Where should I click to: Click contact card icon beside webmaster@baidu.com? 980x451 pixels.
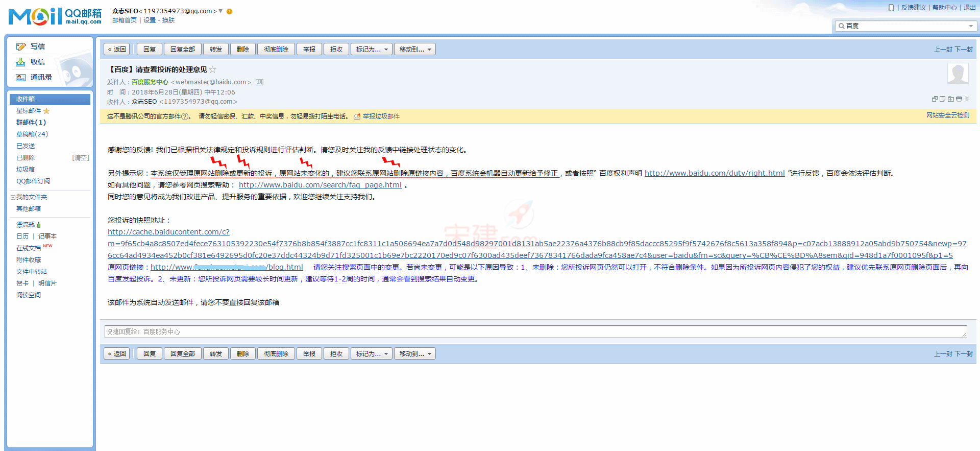pos(259,82)
